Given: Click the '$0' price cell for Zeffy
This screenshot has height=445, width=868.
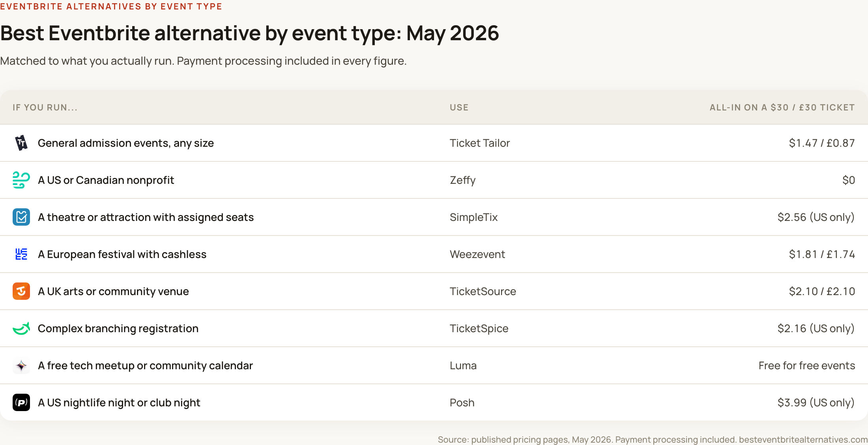Looking at the screenshot, I should (849, 180).
